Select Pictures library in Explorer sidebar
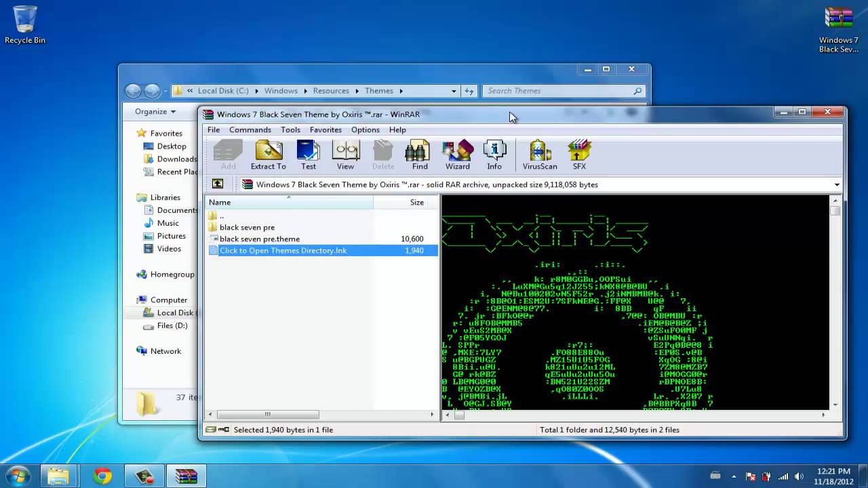The width and height of the screenshot is (868, 488). tap(172, 236)
